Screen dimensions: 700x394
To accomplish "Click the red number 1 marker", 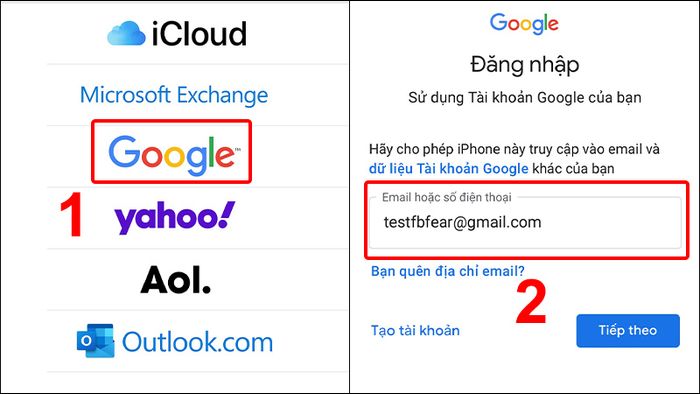I will pyautogui.click(x=71, y=215).
